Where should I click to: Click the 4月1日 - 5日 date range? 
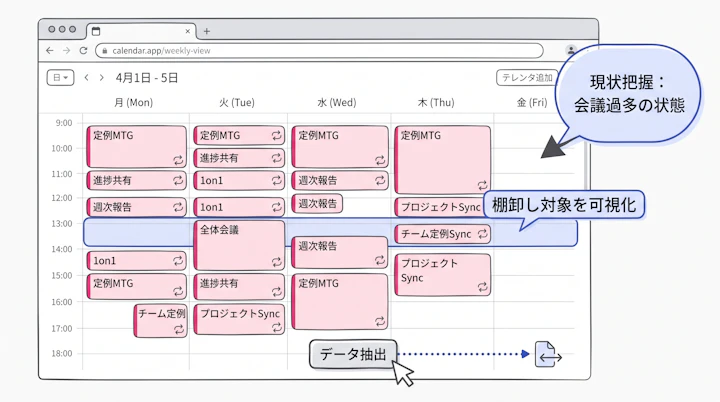coord(146,78)
